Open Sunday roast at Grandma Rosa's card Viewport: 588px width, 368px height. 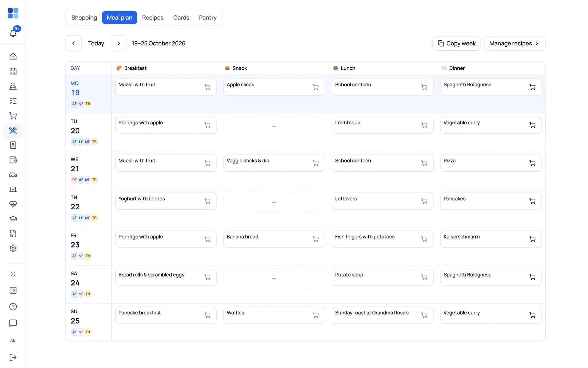tap(382, 315)
